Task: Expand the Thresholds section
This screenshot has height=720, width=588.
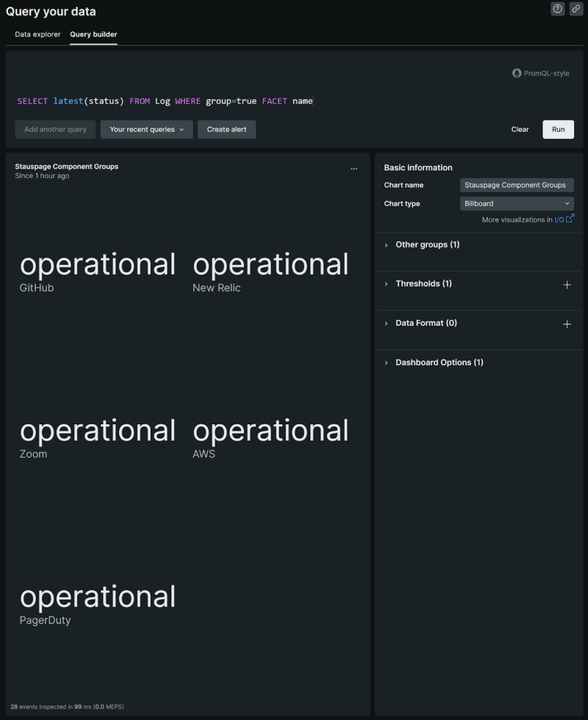Action: pos(423,283)
